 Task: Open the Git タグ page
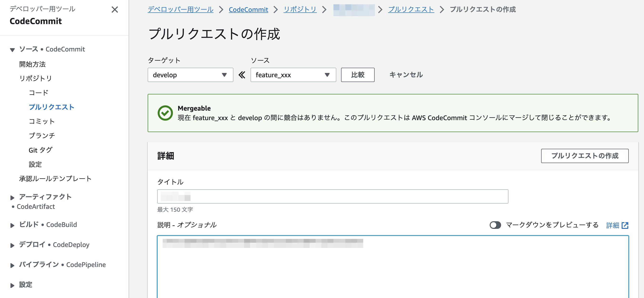tap(40, 150)
